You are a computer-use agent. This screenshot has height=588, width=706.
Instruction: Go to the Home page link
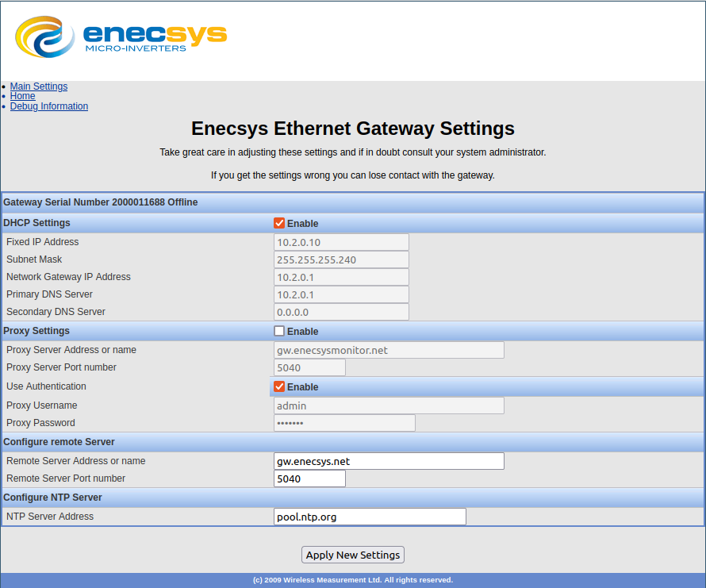tap(22, 96)
